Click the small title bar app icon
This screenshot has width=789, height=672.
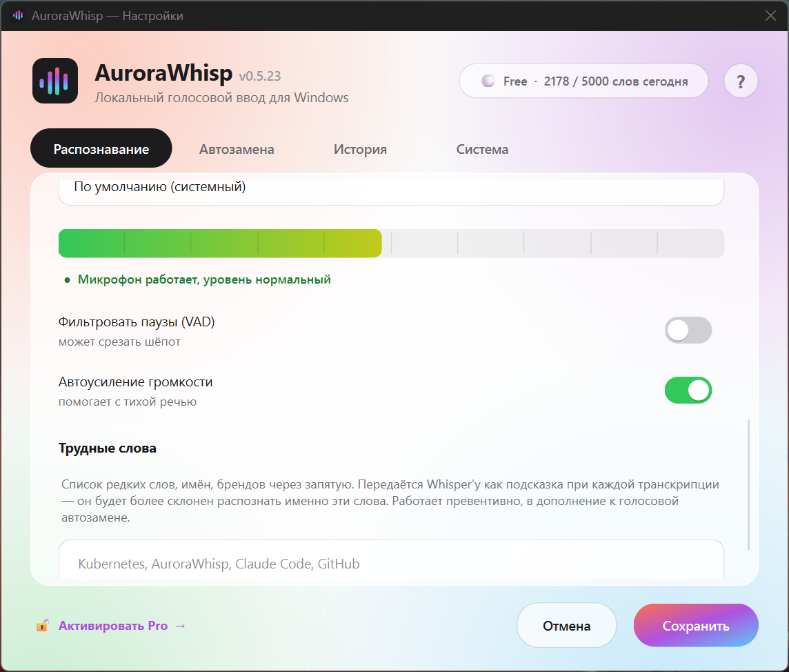coord(18,16)
